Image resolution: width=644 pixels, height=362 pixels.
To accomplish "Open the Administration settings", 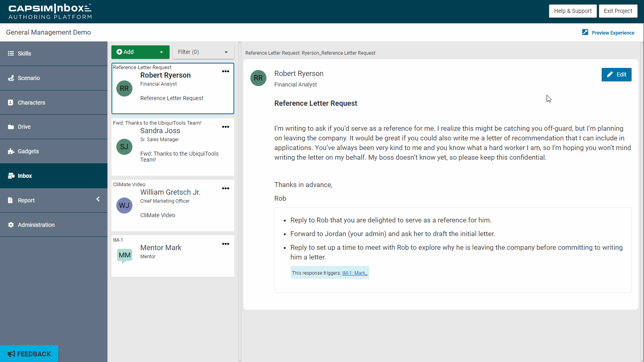I will point(36,225).
